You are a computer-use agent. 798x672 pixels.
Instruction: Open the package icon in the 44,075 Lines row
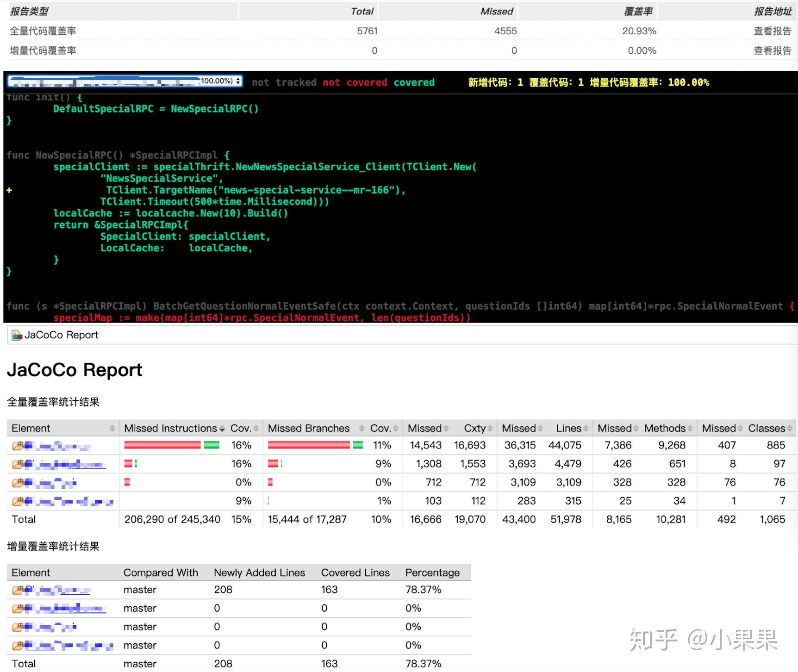(18, 446)
